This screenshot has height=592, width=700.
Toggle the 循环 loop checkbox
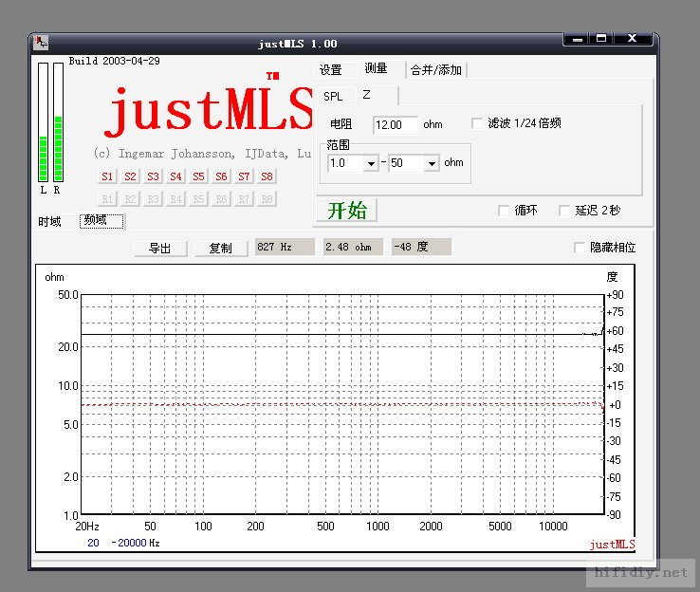pos(504,211)
